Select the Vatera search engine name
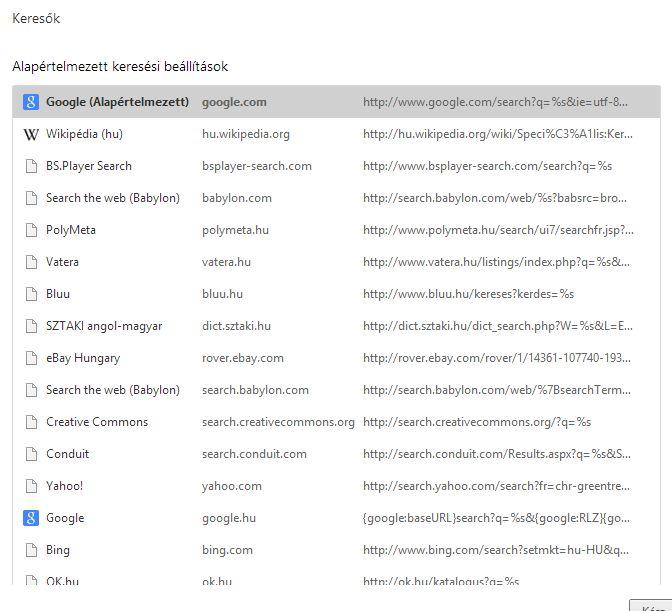The height and width of the screenshot is (611, 672). [62, 262]
